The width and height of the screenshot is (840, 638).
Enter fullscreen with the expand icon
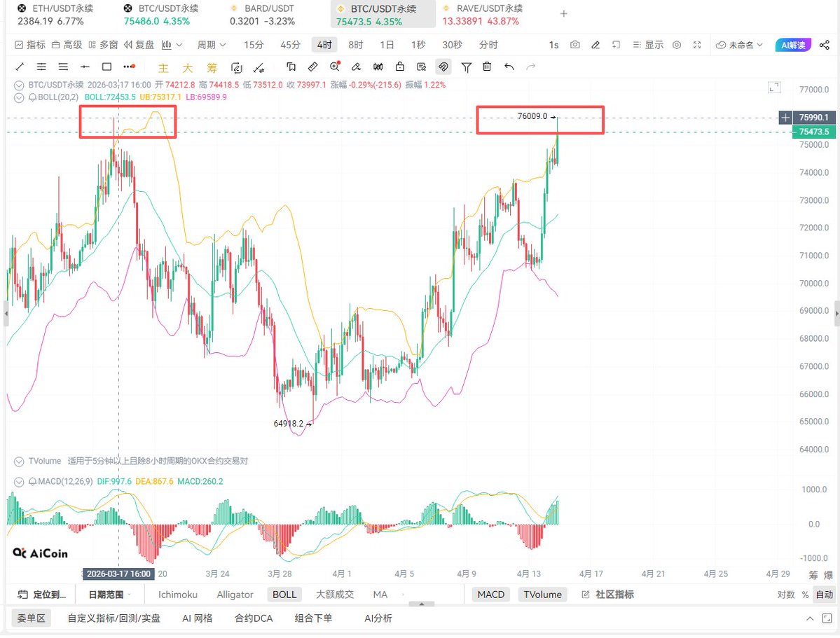pyautogui.click(x=697, y=45)
